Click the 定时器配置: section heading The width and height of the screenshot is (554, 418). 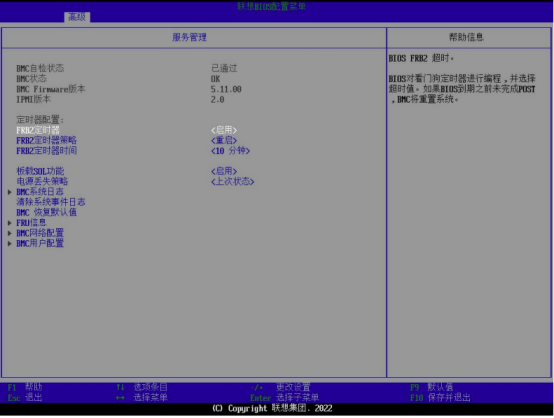pyautogui.click(x=40, y=120)
